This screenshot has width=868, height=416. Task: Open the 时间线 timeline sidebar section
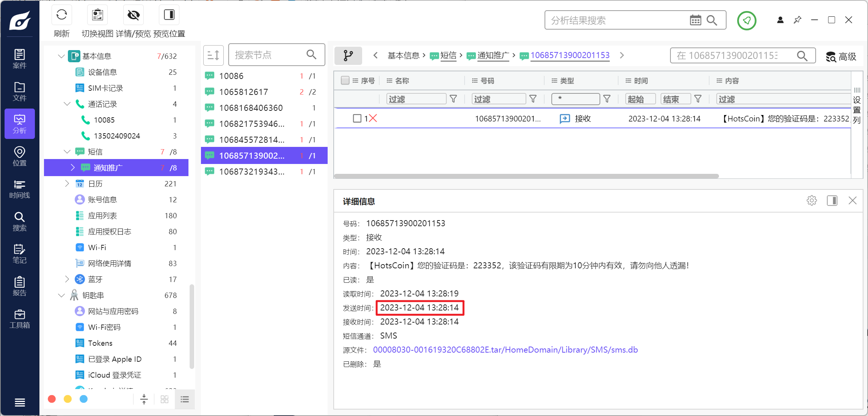(20, 189)
